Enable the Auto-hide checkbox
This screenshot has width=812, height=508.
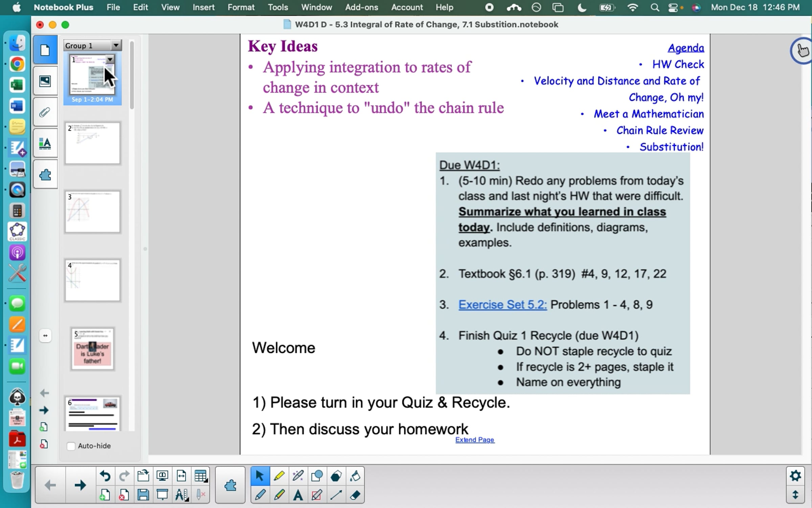(71, 446)
